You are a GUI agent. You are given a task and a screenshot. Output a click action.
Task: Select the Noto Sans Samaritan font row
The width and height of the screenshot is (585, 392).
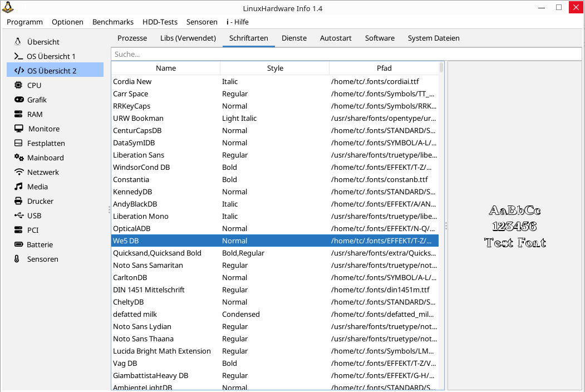click(275, 265)
